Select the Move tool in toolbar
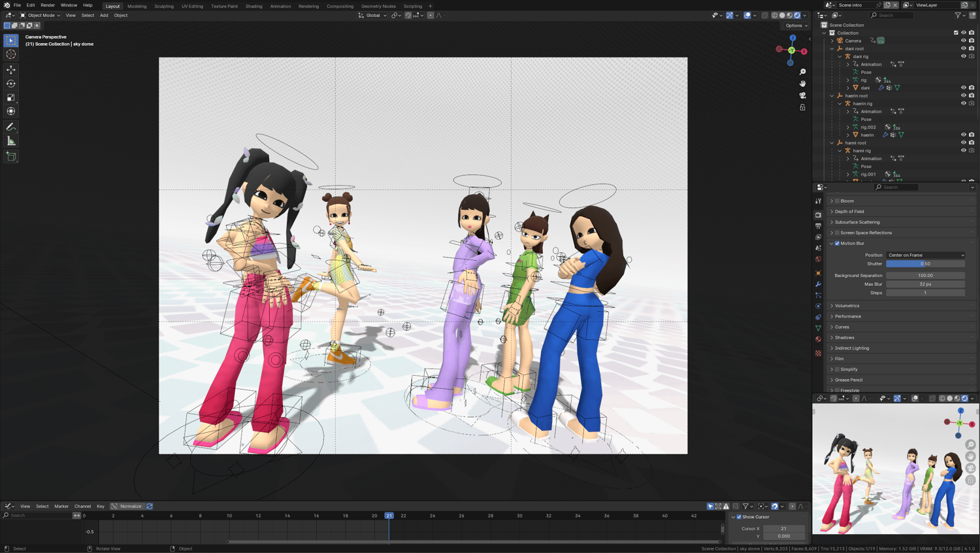Screen dimensions: 980x553 tap(11, 69)
